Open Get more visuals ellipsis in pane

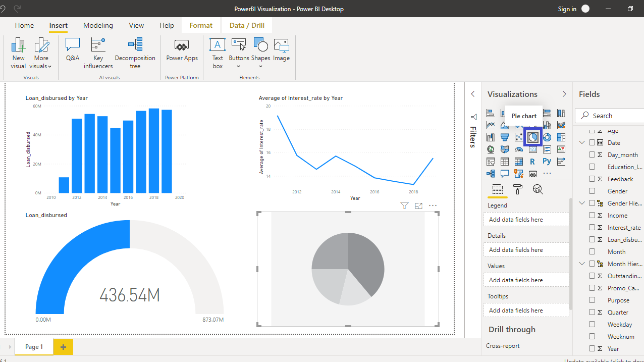click(x=547, y=173)
